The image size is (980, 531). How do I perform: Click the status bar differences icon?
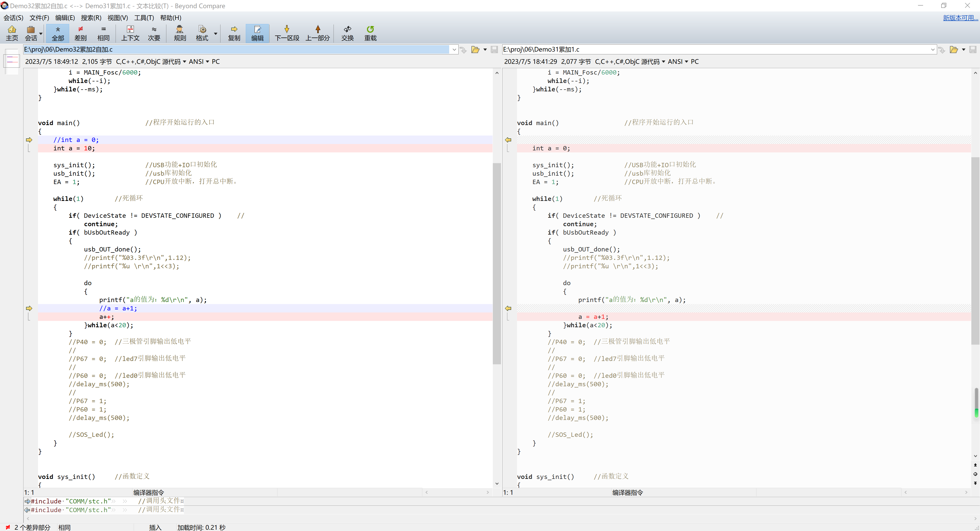[x=8, y=527]
